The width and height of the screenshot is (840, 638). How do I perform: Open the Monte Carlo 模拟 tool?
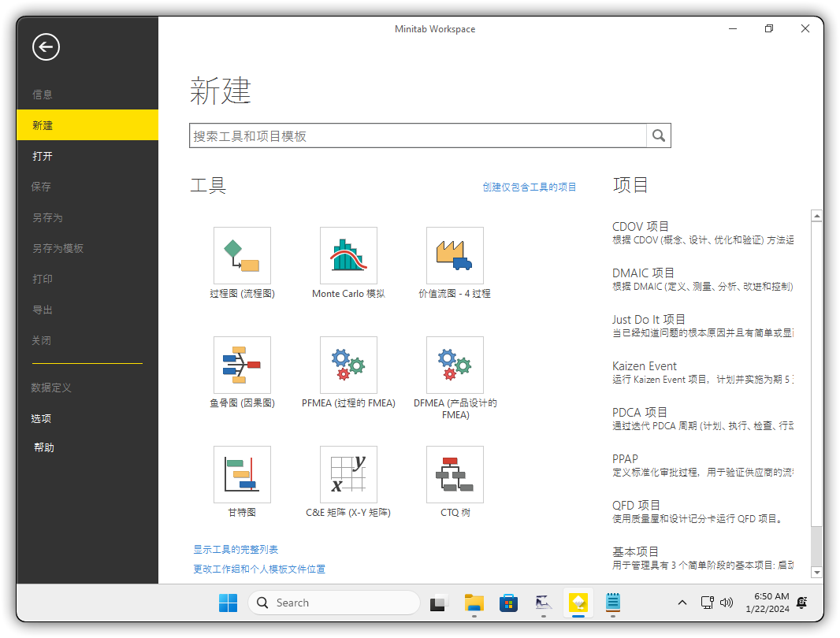348,255
